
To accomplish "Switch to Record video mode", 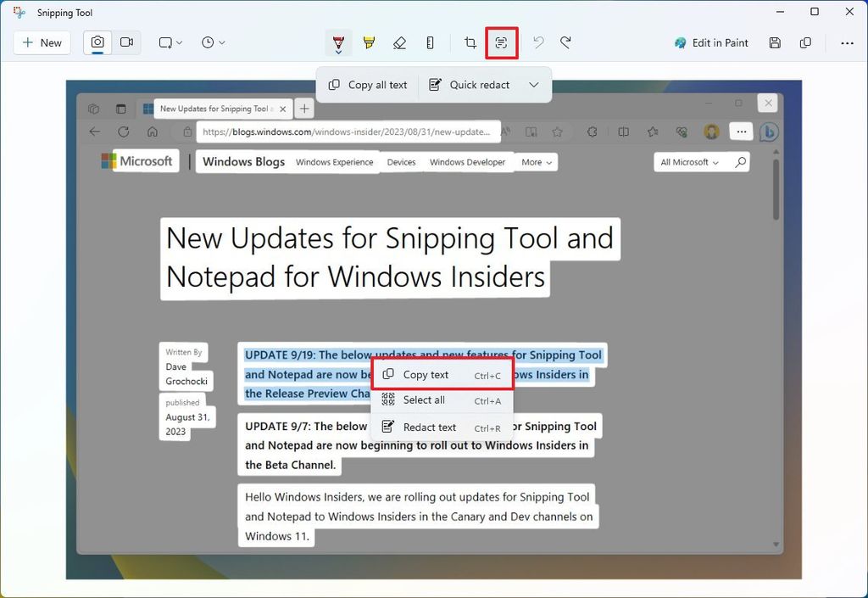I will click(x=127, y=42).
